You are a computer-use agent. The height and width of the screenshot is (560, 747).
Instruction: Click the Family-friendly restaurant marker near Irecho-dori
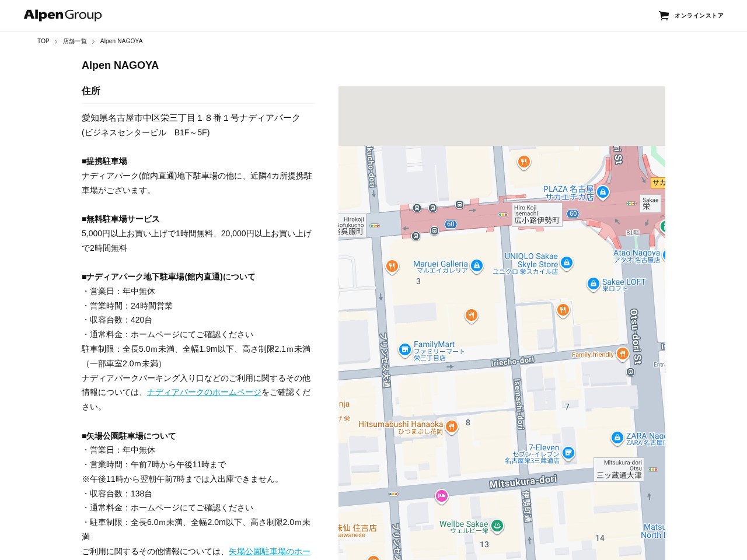[x=622, y=353]
